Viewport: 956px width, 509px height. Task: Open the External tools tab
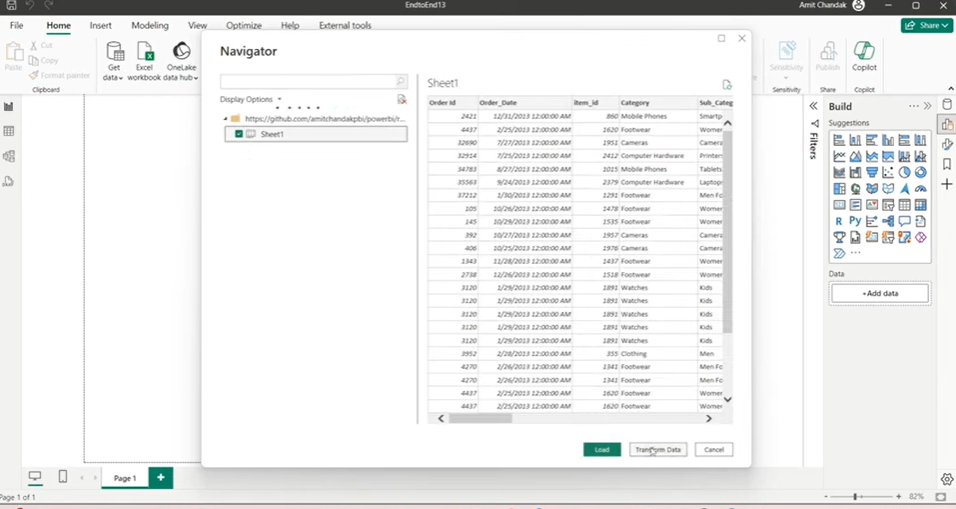coord(345,26)
